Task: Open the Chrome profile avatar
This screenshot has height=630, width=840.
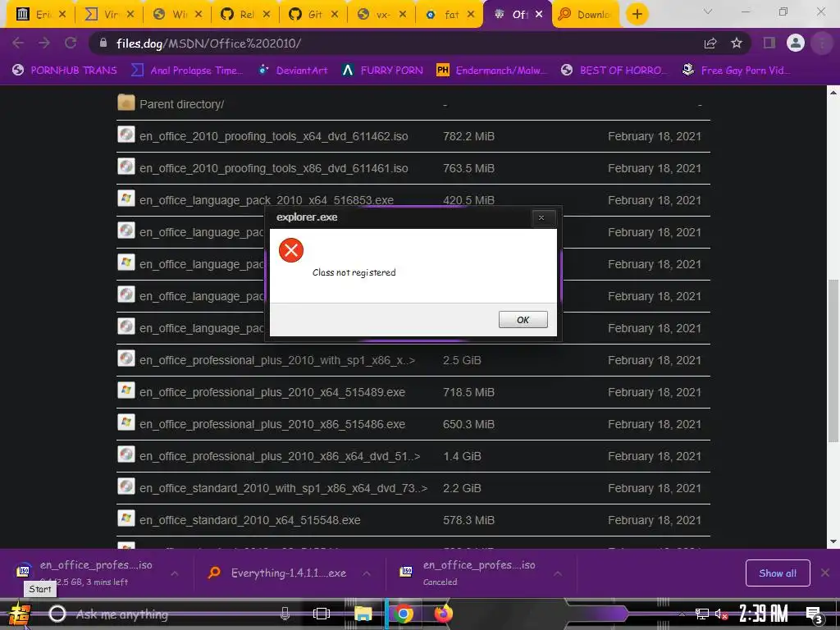Action: 795,43
